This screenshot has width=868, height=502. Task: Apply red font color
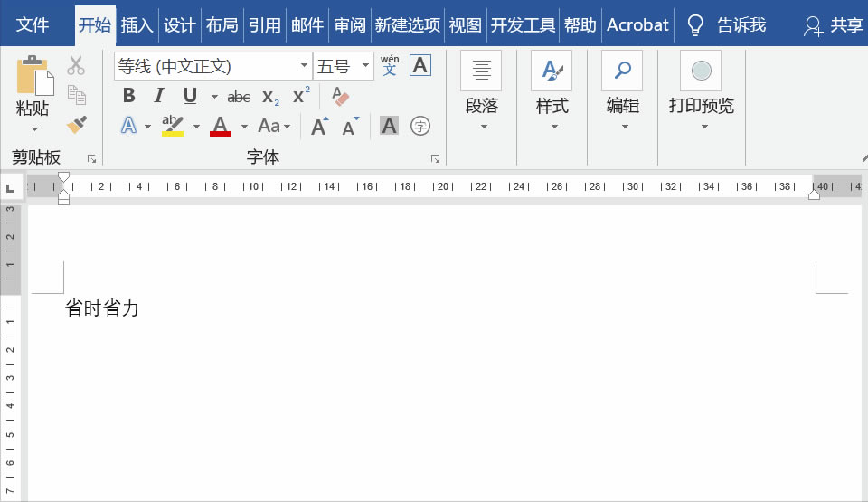[x=221, y=126]
